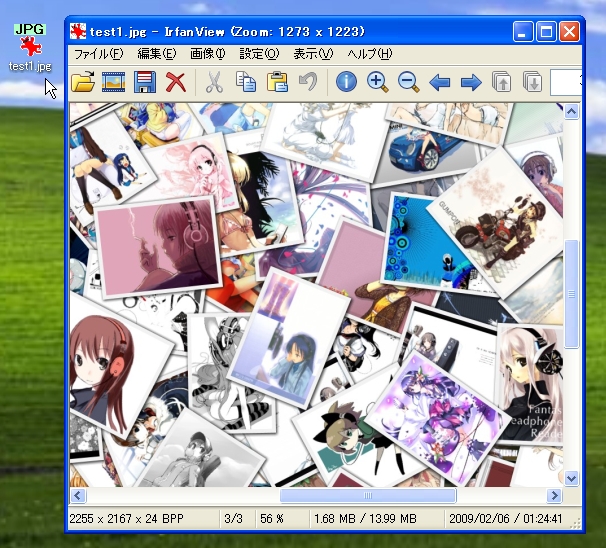This screenshot has width=606, height=548.
Task: Delete file with red X icon
Action: [x=176, y=82]
